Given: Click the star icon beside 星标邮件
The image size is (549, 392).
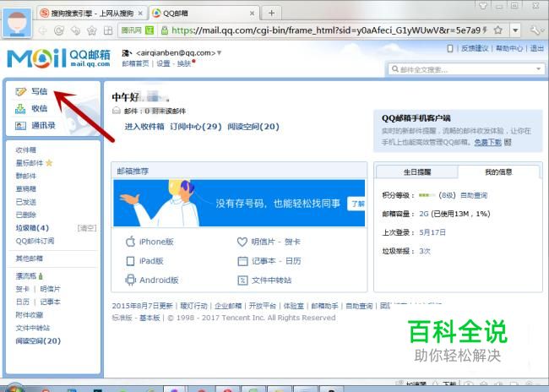Looking at the screenshot, I should tap(49, 162).
